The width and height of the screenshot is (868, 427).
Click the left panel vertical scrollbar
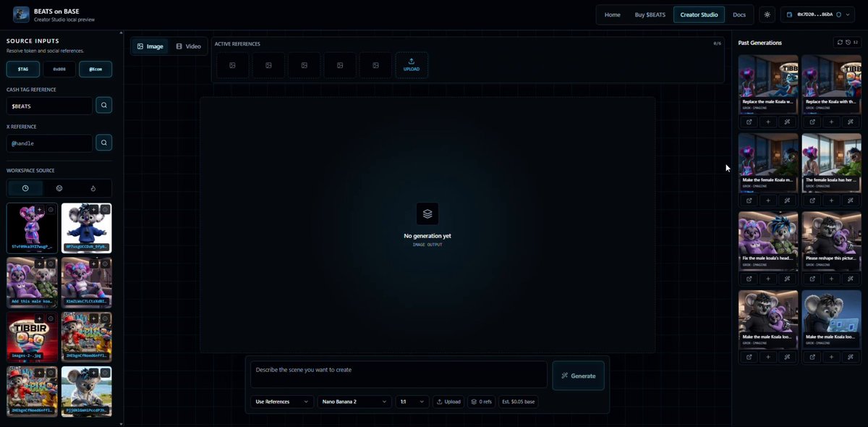tap(121, 228)
